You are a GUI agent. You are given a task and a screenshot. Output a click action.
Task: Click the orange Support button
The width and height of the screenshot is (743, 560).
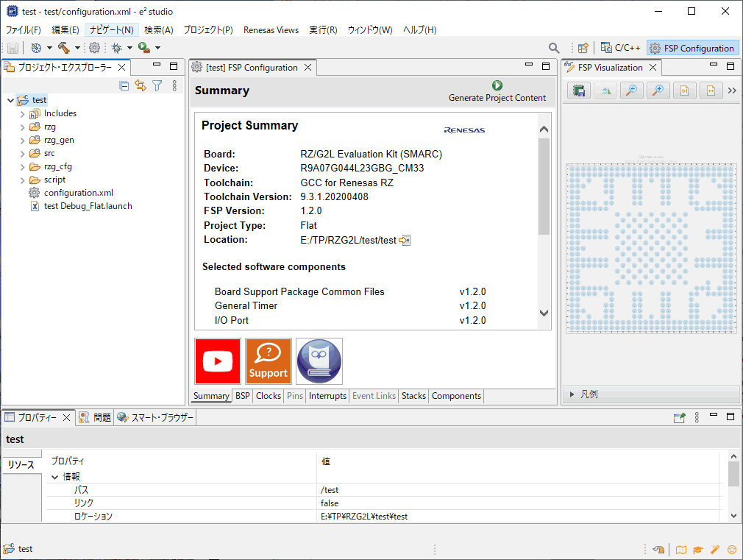click(x=269, y=361)
